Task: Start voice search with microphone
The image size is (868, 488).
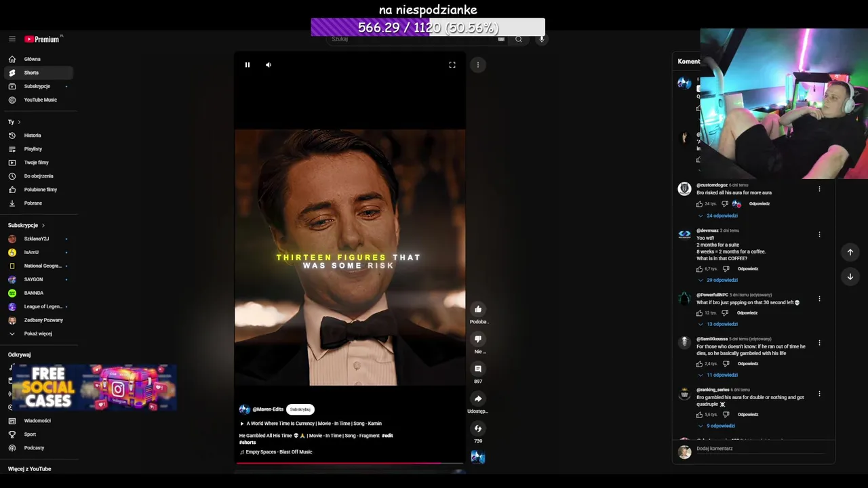Action: 541,39
